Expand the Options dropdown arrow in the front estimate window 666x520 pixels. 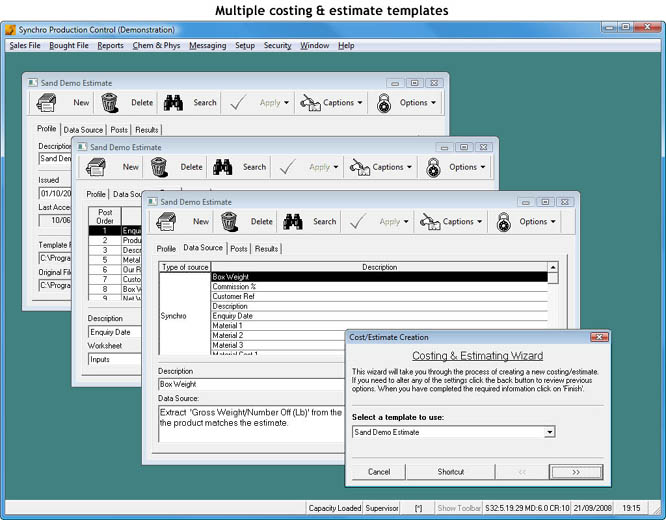tap(553, 222)
